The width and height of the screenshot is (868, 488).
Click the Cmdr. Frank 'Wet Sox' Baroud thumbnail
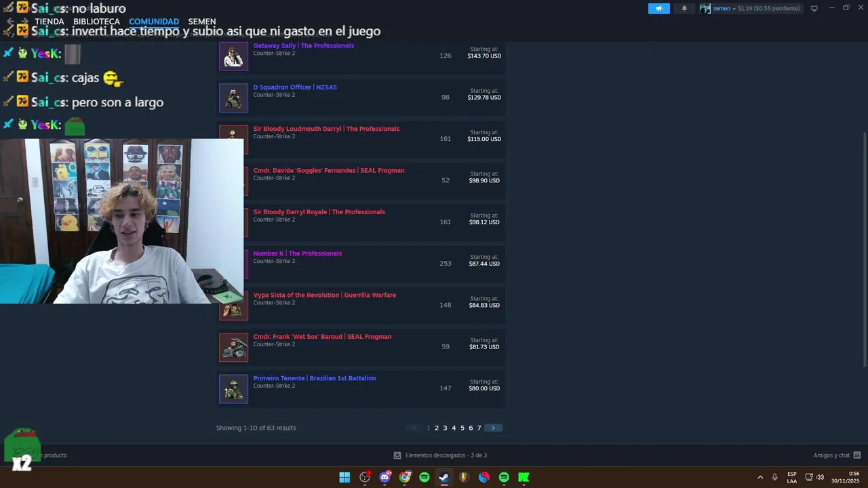tap(233, 347)
